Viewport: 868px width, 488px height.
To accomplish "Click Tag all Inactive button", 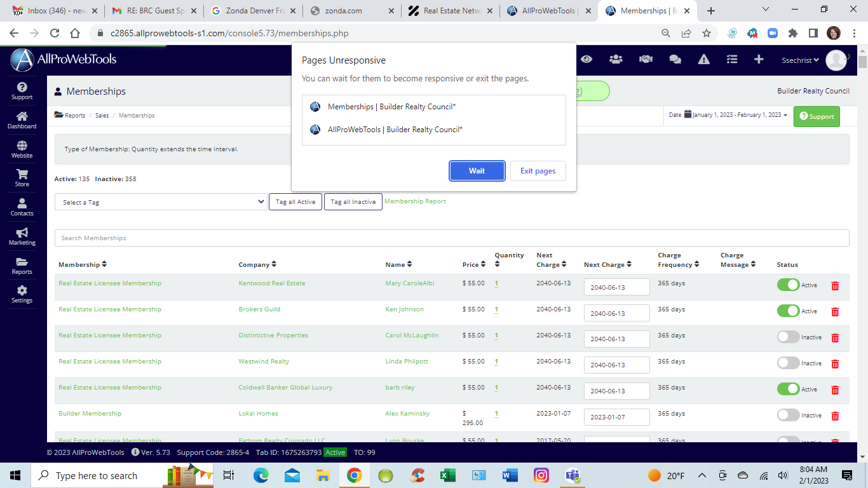I will coord(353,202).
